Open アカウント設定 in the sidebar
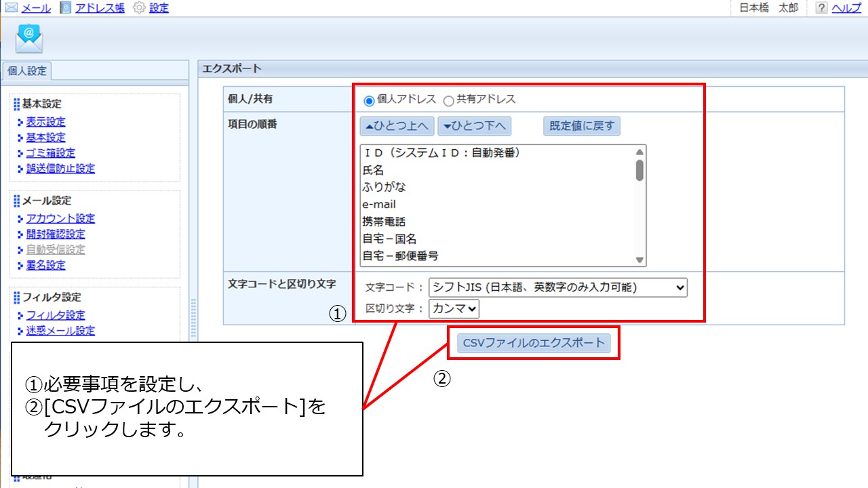 61,218
